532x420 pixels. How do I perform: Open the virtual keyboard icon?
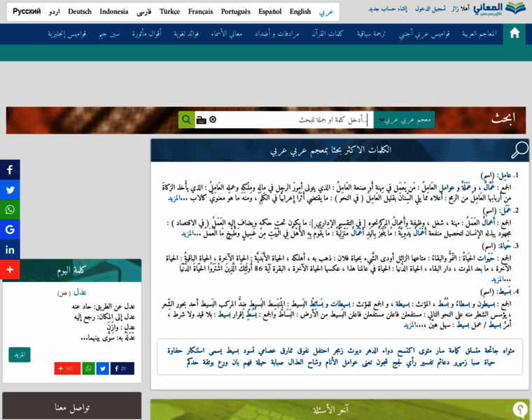coord(201,120)
